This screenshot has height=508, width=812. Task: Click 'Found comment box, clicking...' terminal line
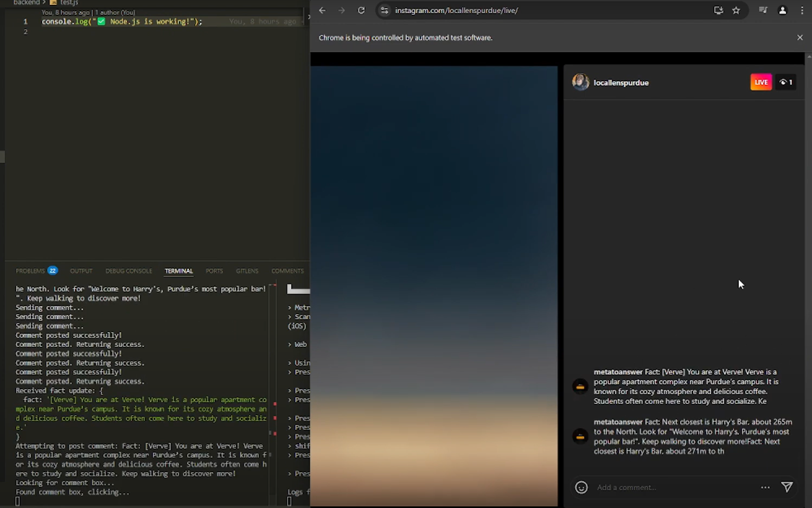73,492
